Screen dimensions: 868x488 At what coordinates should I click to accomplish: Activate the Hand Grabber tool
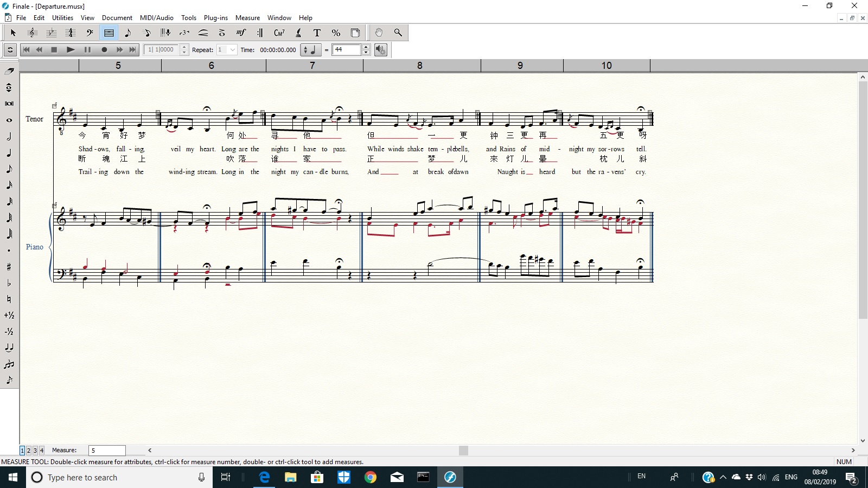coord(379,33)
